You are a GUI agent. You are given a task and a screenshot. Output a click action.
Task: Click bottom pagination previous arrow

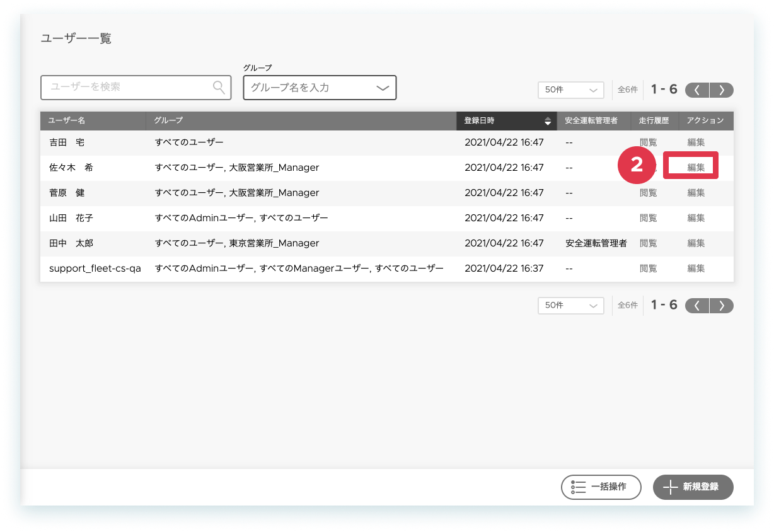[x=697, y=305]
